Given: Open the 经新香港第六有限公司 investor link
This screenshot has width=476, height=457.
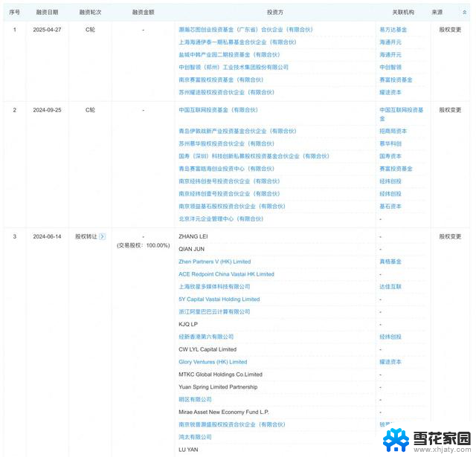Looking at the screenshot, I should tap(206, 337).
